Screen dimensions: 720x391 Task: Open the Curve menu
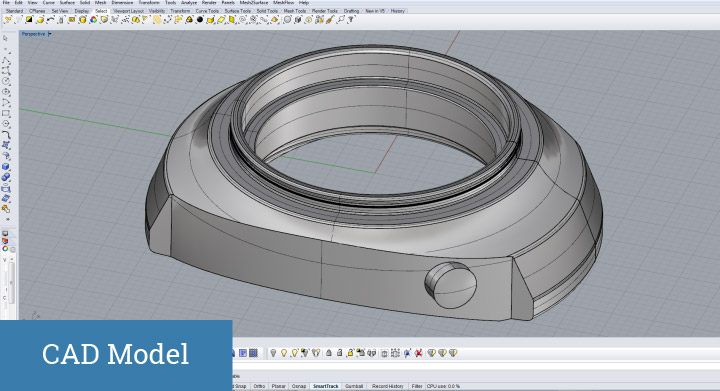(48, 2)
